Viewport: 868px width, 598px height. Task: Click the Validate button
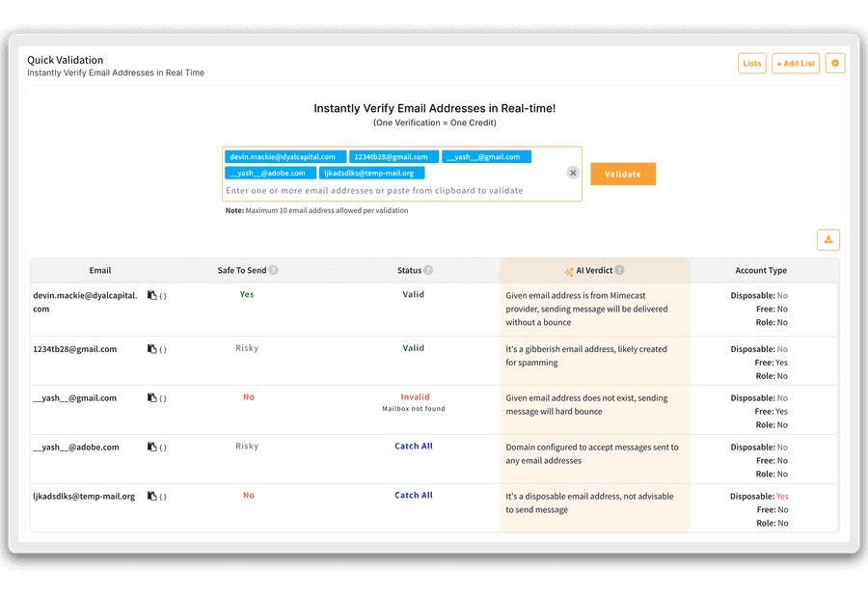pyautogui.click(x=622, y=174)
